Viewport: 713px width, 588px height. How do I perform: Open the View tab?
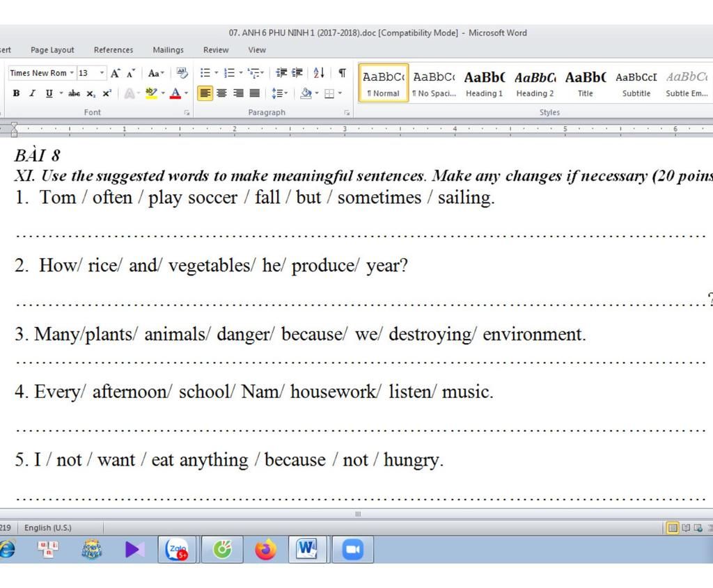pos(257,50)
